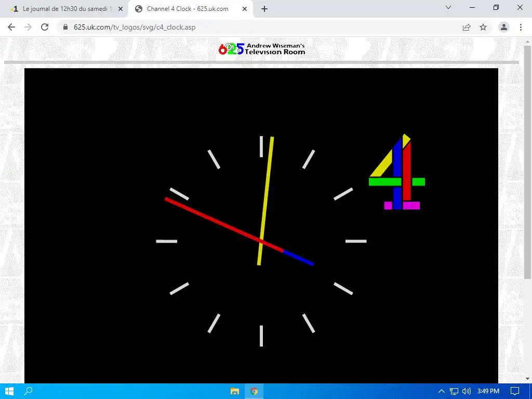Restore down the Chrome window
This screenshot has height=399, width=532.
point(496,7)
